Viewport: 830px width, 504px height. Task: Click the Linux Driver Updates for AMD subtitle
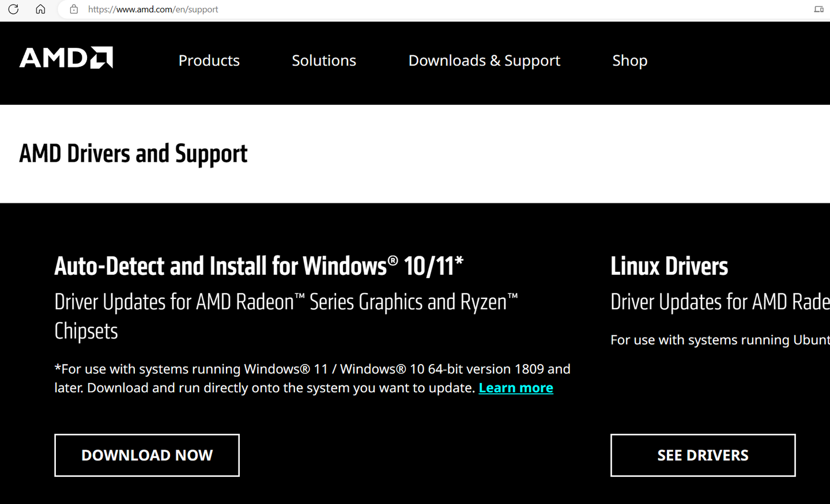pyautogui.click(x=719, y=302)
